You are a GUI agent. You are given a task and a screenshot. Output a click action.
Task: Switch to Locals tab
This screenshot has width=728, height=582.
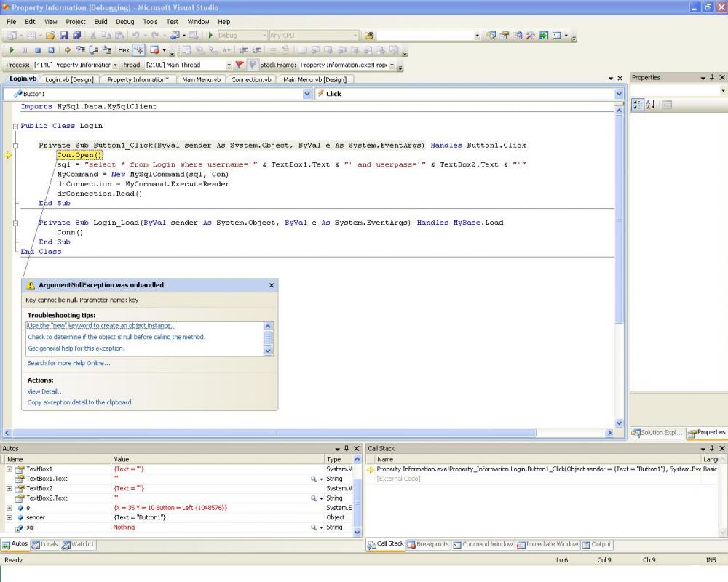tap(45, 544)
